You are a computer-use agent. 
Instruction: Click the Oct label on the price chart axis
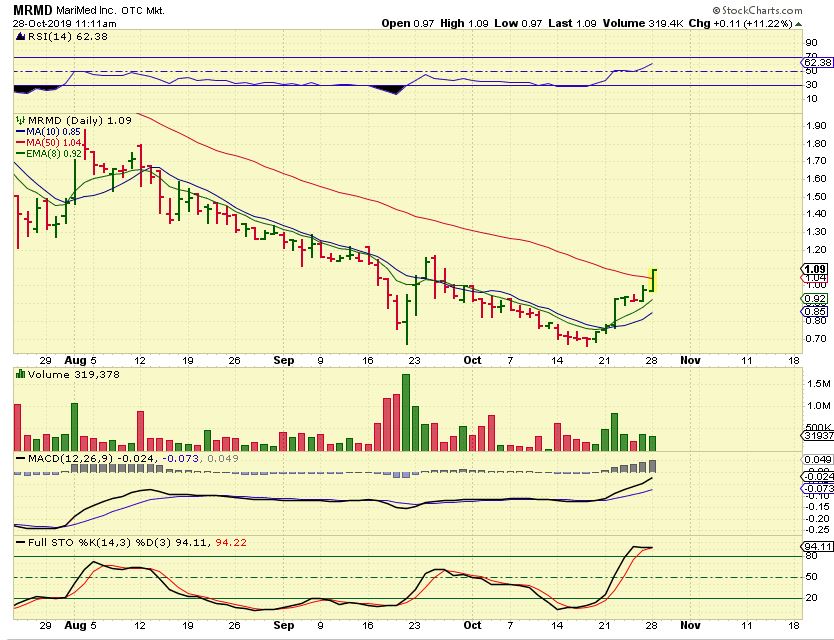pos(472,360)
